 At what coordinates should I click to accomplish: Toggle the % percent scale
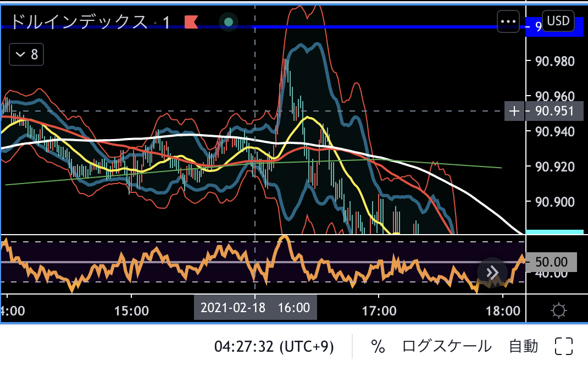pos(377,346)
